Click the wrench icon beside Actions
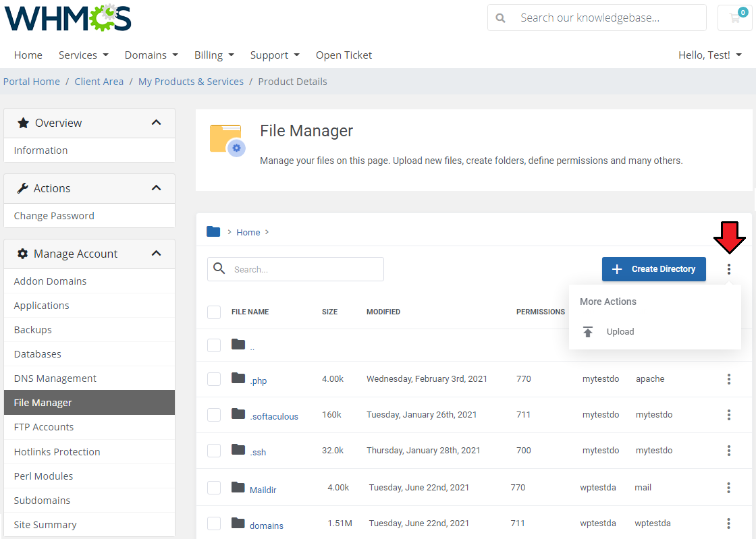This screenshot has height=539, width=756. (23, 188)
